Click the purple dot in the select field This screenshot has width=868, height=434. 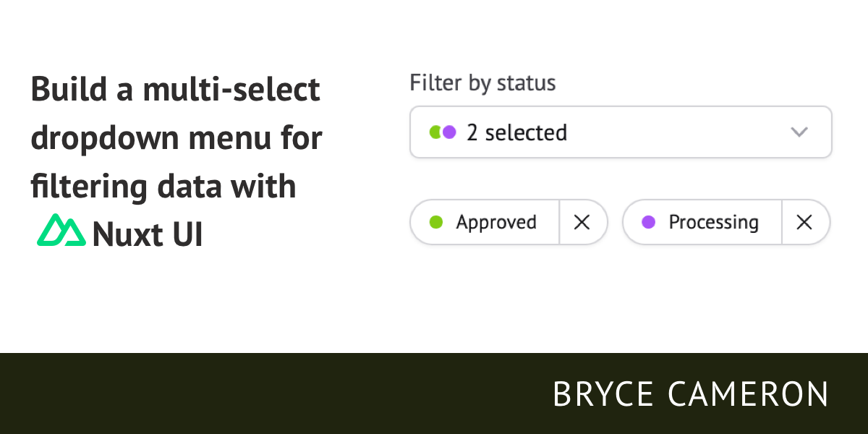click(x=450, y=132)
